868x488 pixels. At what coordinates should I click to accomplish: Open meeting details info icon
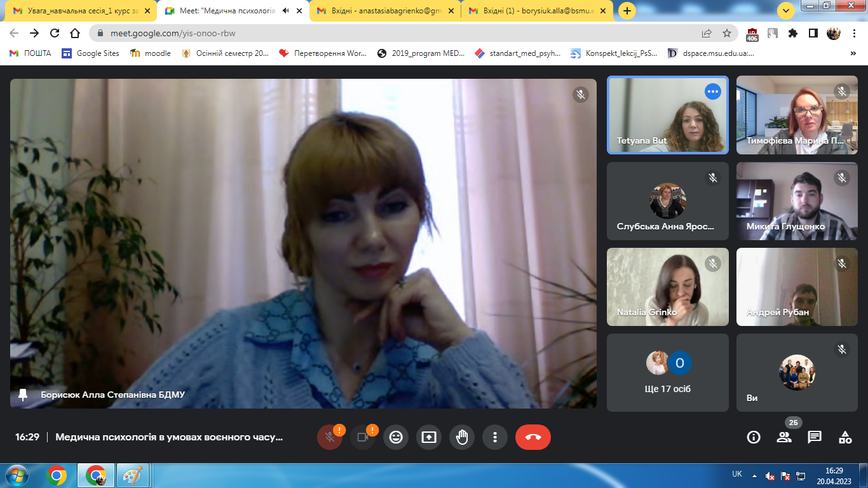point(754,437)
